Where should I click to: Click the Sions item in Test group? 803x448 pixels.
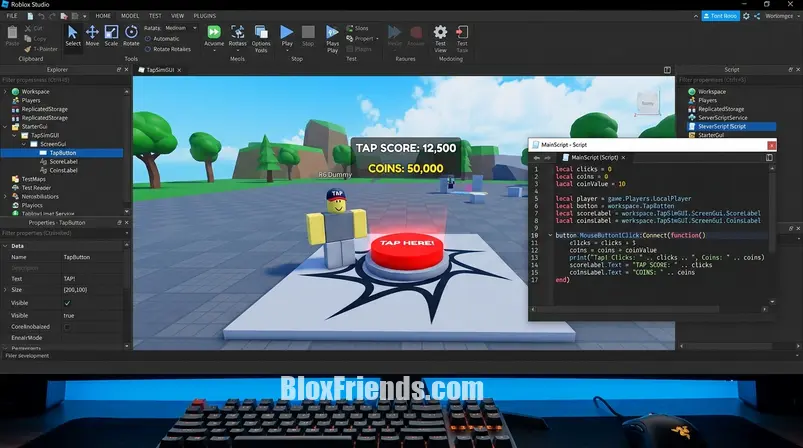pos(357,28)
